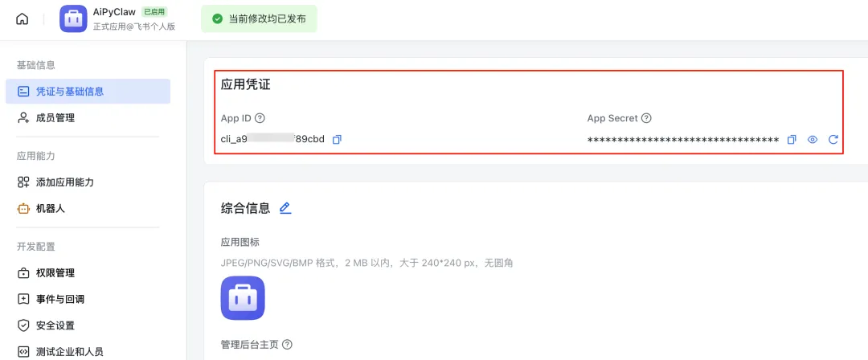Go to 添加应用能力 page

(64, 182)
